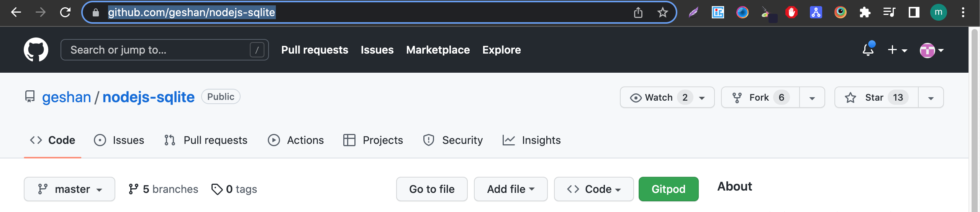The height and width of the screenshot is (212, 980).
Task: Switch to the repository Issues tab
Action: [x=119, y=140]
